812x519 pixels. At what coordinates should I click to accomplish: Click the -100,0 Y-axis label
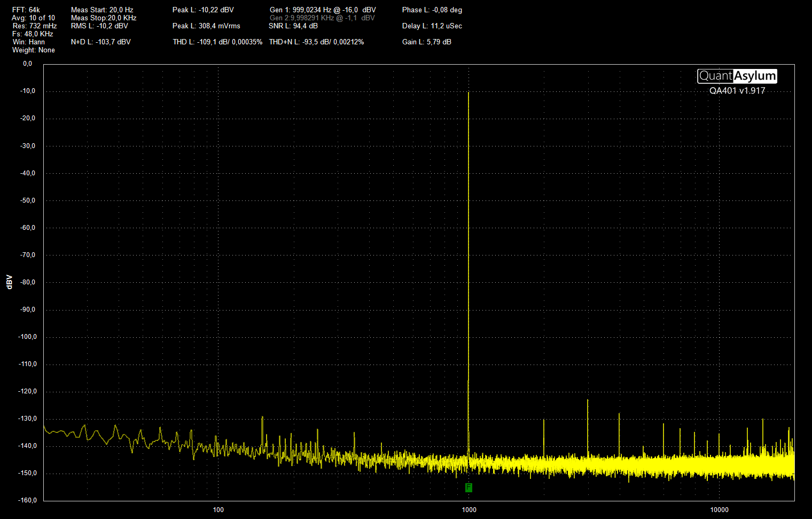point(27,337)
